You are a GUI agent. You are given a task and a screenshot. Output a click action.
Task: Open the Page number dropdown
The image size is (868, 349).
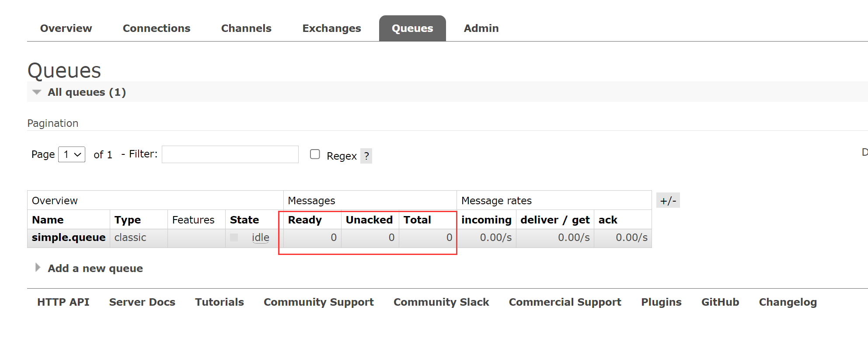point(72,154)
